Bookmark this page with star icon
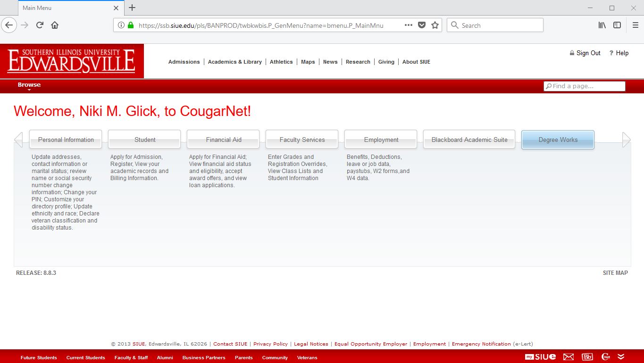 coord(435,25)
